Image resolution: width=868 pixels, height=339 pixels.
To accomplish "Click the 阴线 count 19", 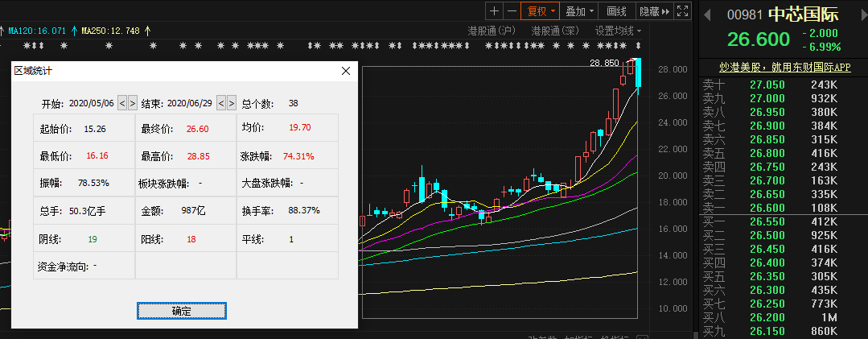I will click(x=93, y=240).
